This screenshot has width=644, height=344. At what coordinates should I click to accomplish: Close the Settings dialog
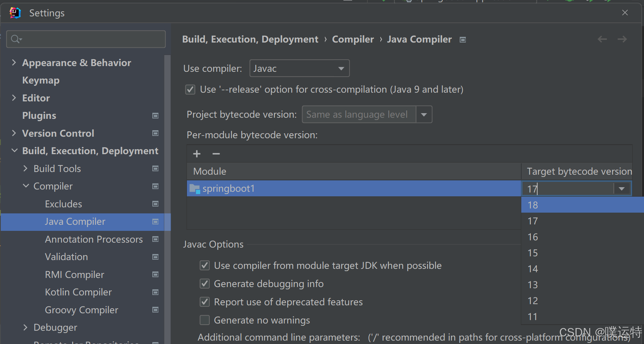coord(625,13)
